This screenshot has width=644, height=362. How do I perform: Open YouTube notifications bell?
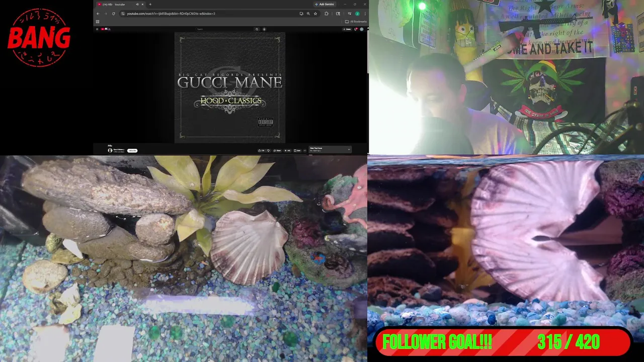(x=356, y=29)
